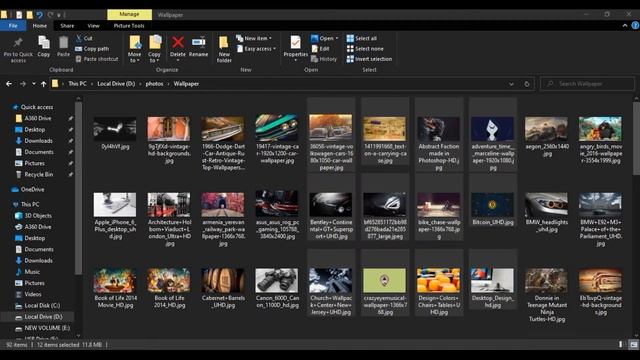The height and width of the screenshot is (360, 640).
Task: Open Videos folder in navigation pane
Action: 28,294
